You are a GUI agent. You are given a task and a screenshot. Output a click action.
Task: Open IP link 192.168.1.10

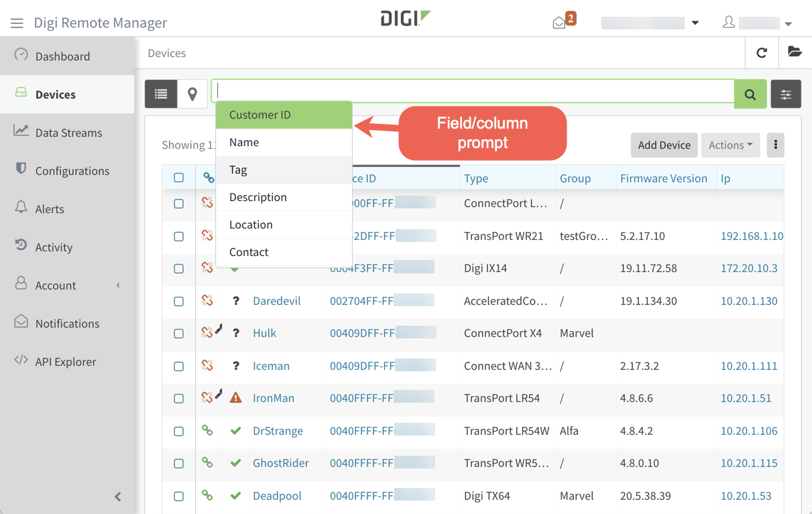pyautogui.click(x=752, y=236)
